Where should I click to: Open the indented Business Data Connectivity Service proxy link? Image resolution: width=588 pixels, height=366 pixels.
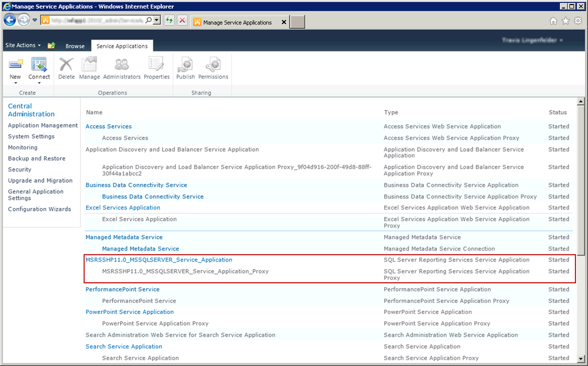pyautogui.click(x=153, y=197)
